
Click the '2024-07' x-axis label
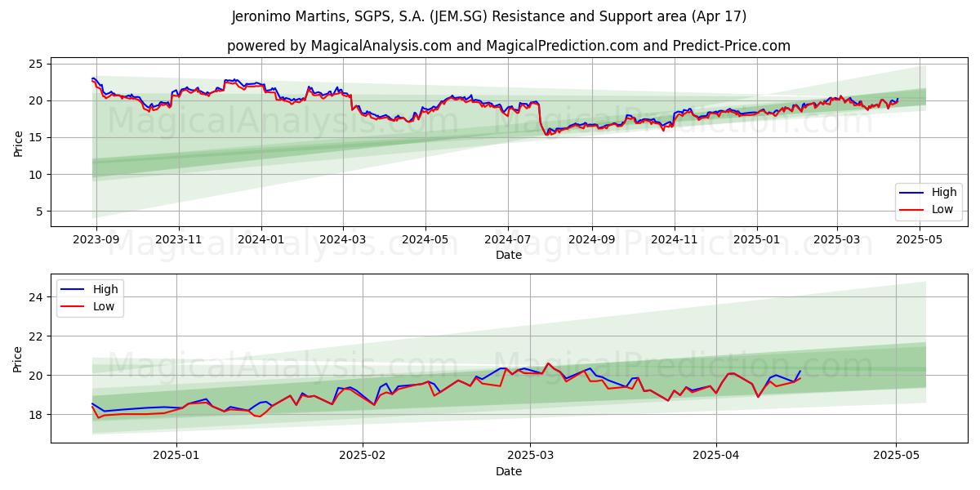pos(508,239)
